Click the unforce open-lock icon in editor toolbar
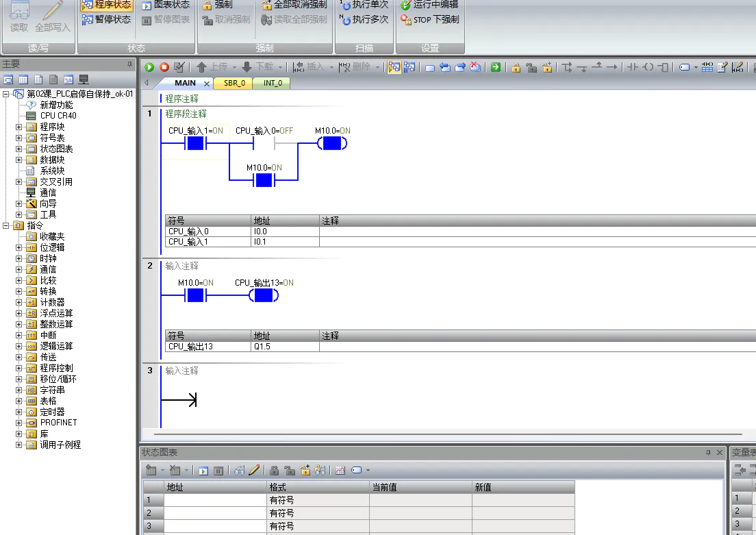This screenshot has height=535, width=756. point(531,68)
